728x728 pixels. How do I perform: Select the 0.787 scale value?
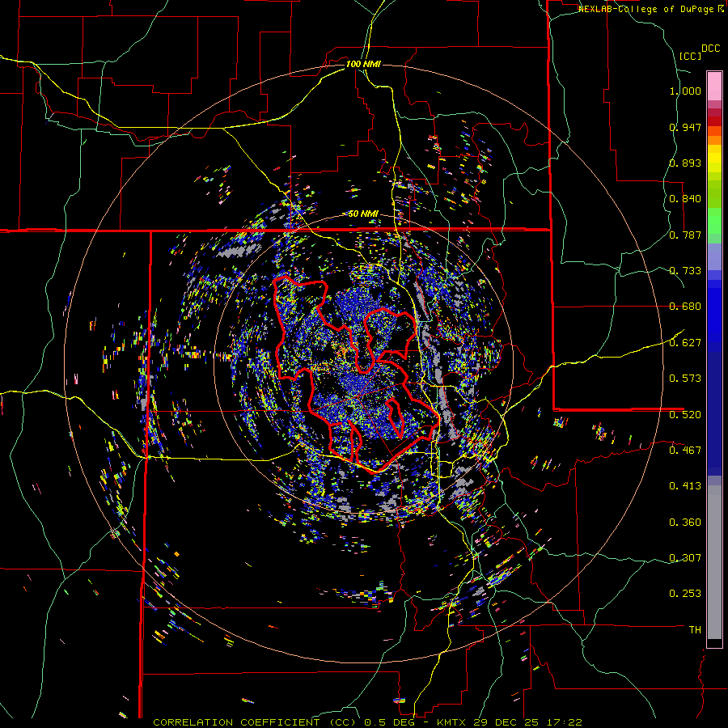click(x=685, y=235)
